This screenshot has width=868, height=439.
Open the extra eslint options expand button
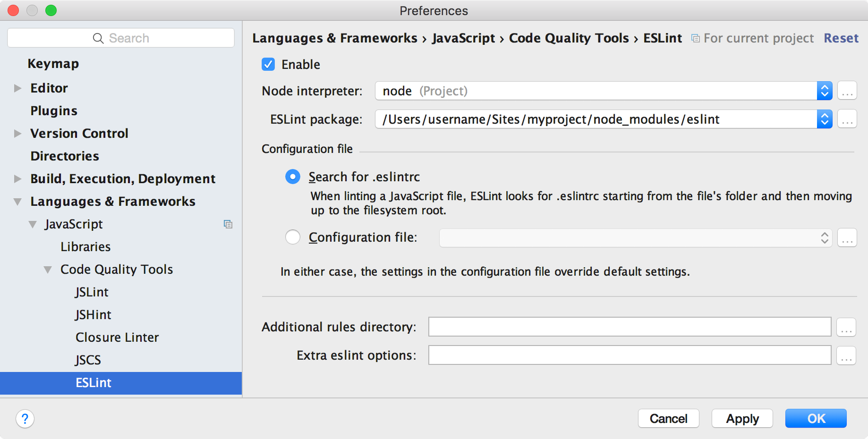(846, 355)
